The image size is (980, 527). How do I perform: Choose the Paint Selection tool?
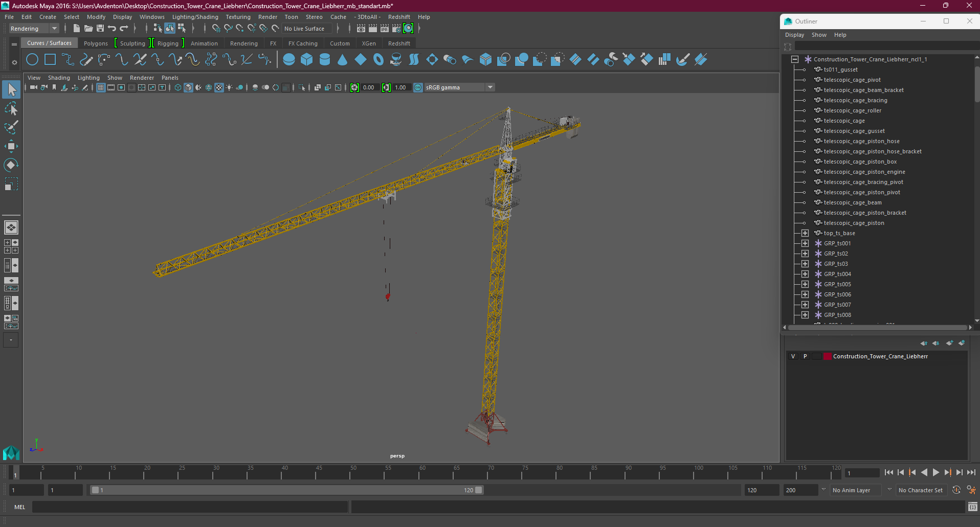pos(11,127)
